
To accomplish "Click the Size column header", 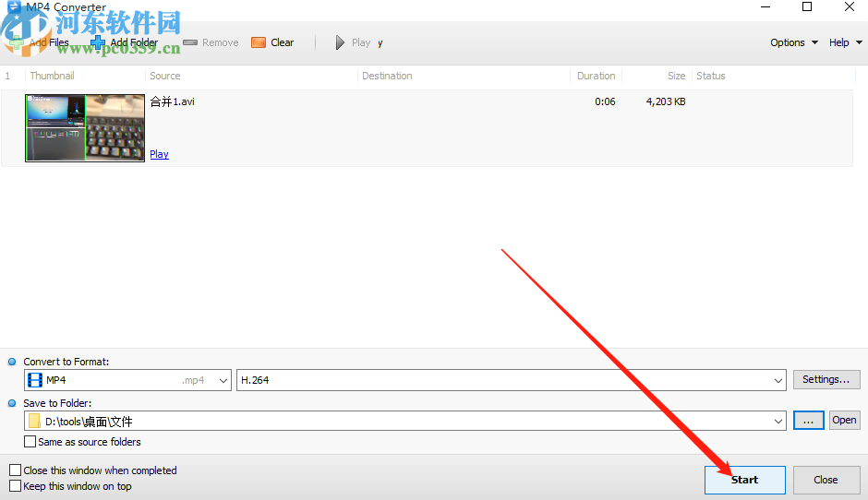I will point(677,76).
